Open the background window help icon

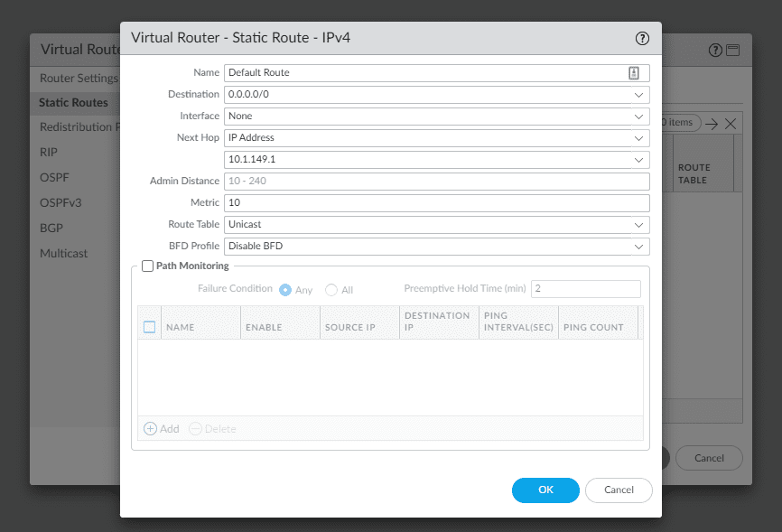(x=715, y=50)
